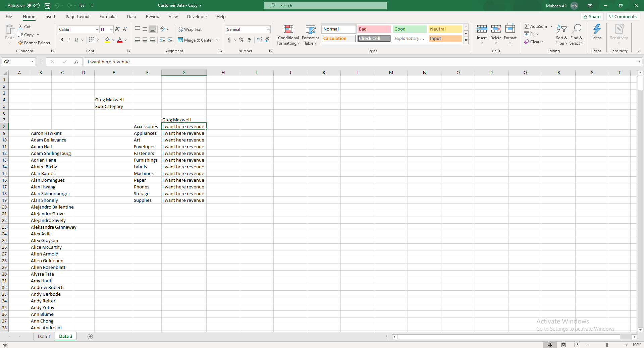The width and height of the screenshot is (644, 348).
Task: Click the Delete cells icon
Action: tap(496, 29)
